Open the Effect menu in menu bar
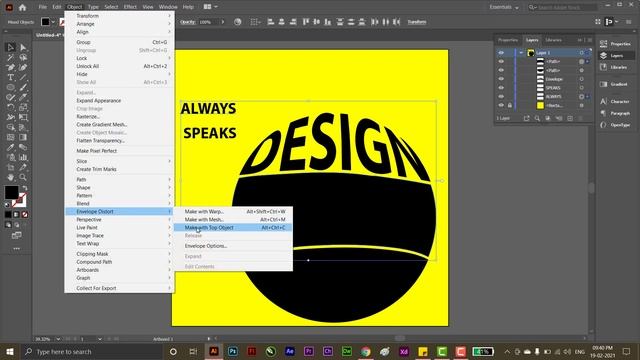Image resolution: width=640 pixels, height=360 pixels. (x=130, y=7)
